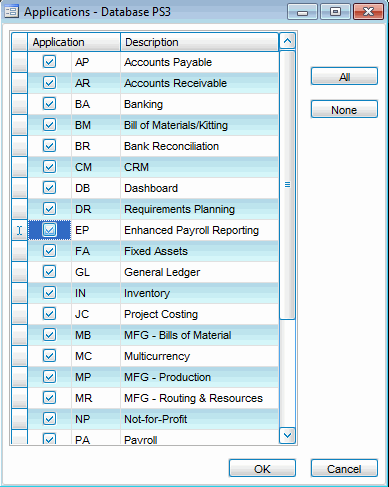Screen dimensions: 389x487
Task: Click the 'General Ledger' description cell
Action: coord(199,272)
